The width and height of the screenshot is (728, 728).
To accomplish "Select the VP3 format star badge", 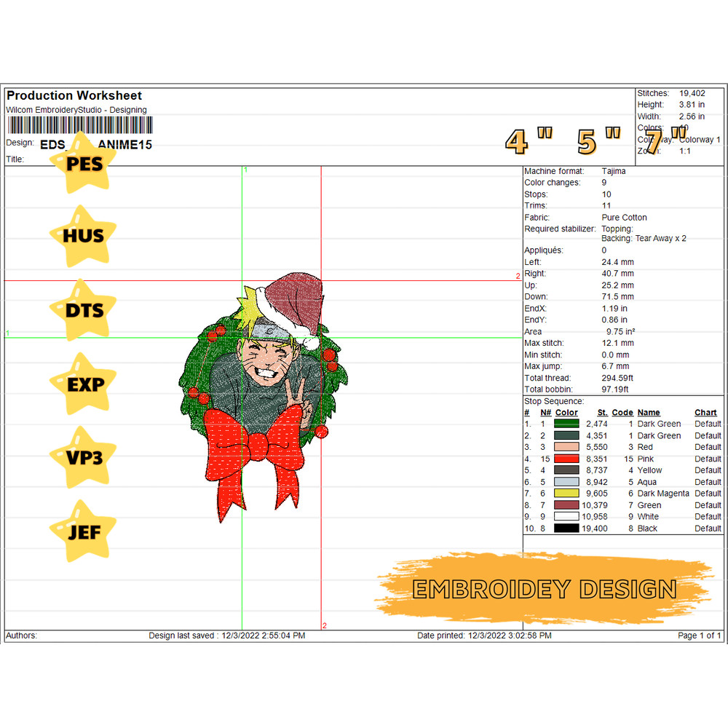I will click(85, 458).
